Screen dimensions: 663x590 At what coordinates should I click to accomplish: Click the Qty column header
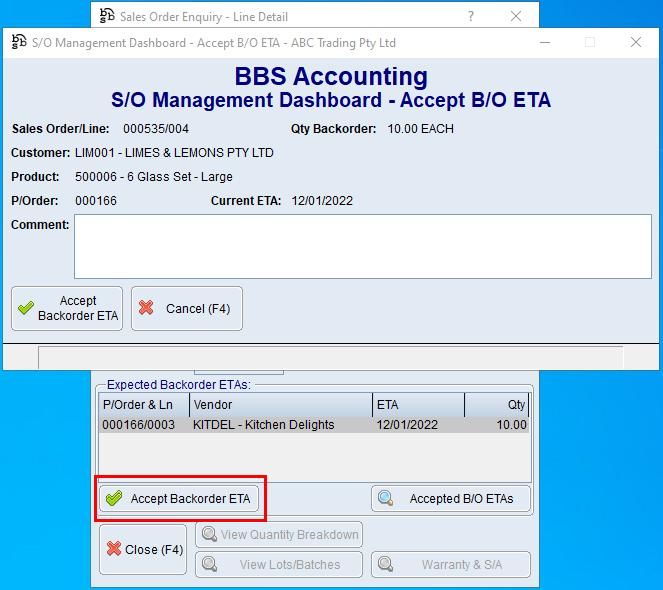tap(497, 405)
